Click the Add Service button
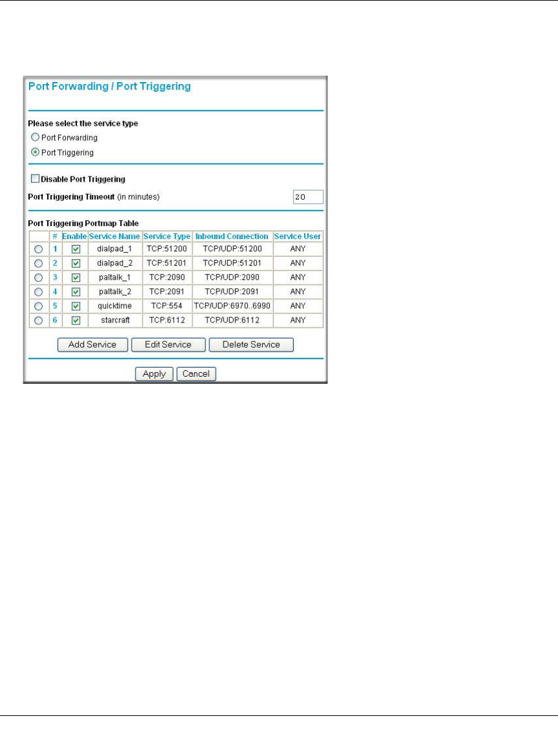 pos(92,345)
